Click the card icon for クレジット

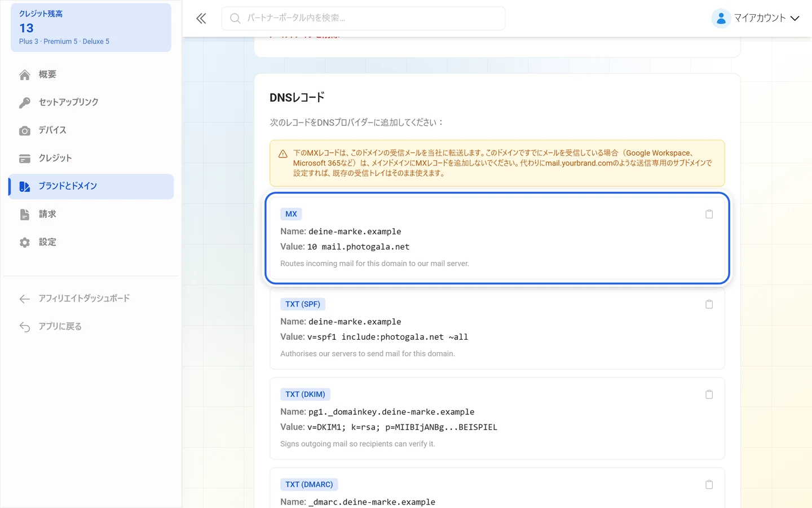click(25, 159)
